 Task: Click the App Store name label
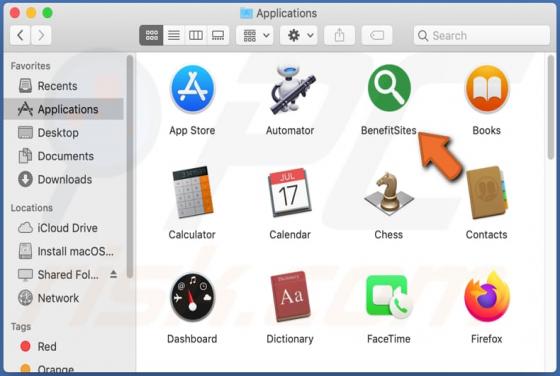[x=192, y=131]
